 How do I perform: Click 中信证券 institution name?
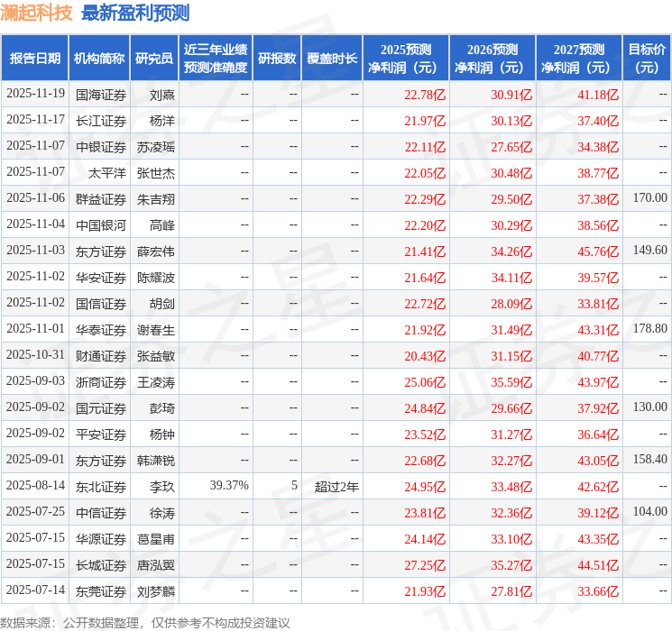click(x=101, y=513)
